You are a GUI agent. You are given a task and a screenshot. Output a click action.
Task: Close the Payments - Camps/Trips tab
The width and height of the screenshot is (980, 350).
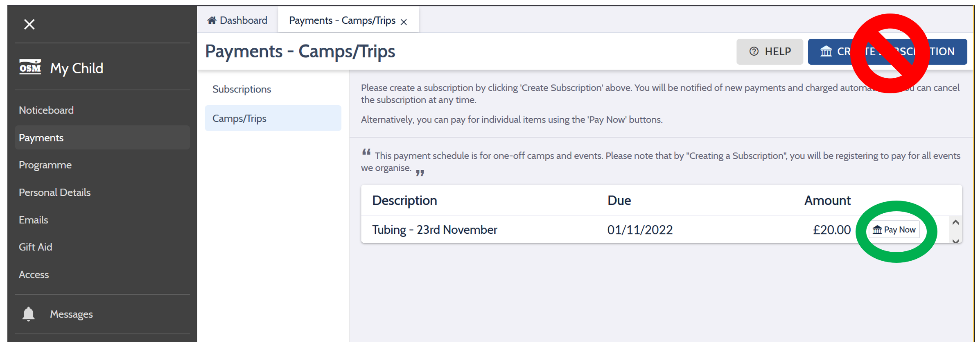(404, 22)
